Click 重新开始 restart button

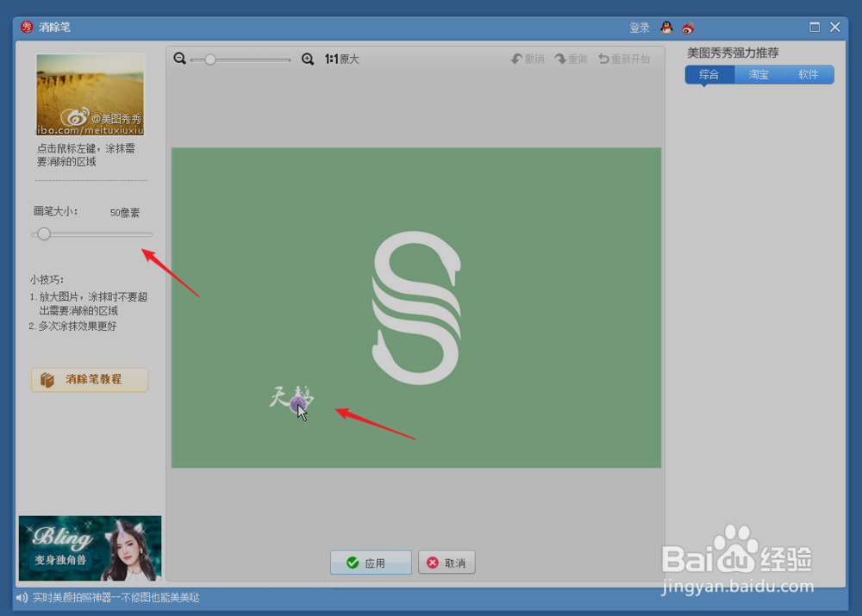(x=624, y=59)
